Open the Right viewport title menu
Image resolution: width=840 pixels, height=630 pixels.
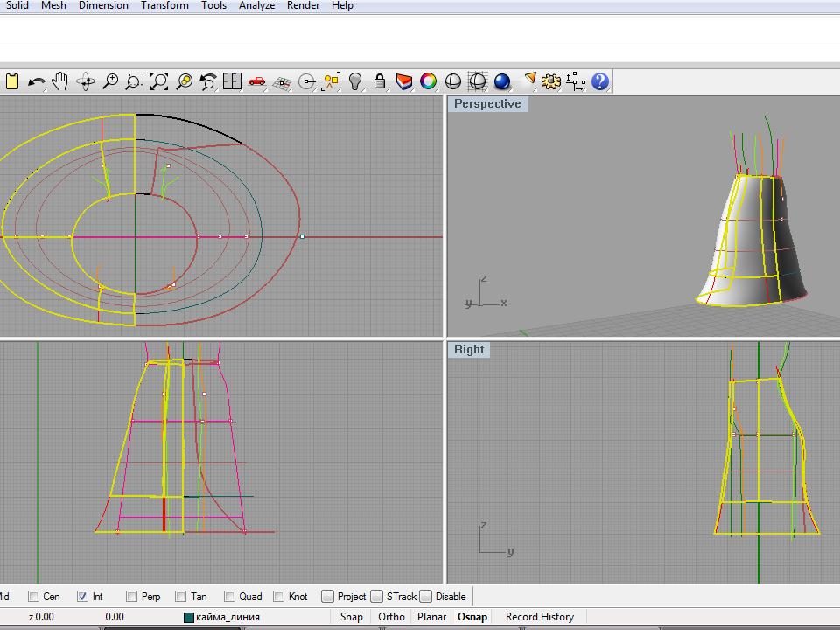pyautogui.click(x=469, y=350)
